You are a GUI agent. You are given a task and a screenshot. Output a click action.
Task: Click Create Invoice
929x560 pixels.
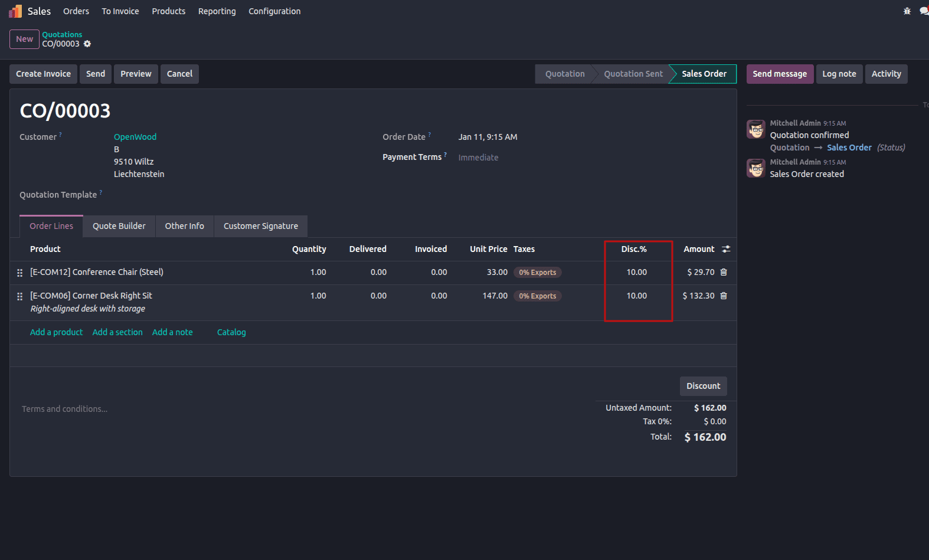tap(43, 74)
